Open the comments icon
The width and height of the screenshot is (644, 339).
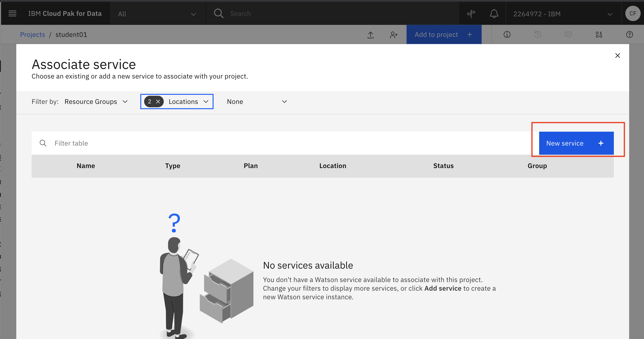tap(568, 34)
